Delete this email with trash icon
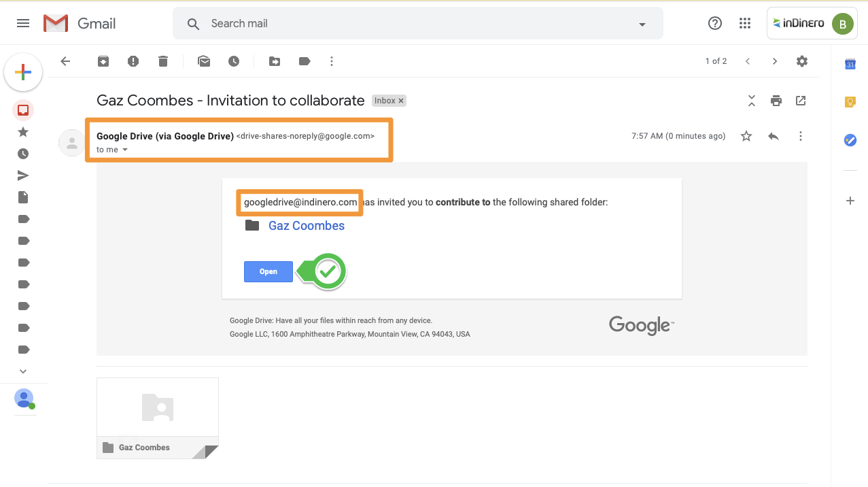The image size is (868, 487). 163,61
